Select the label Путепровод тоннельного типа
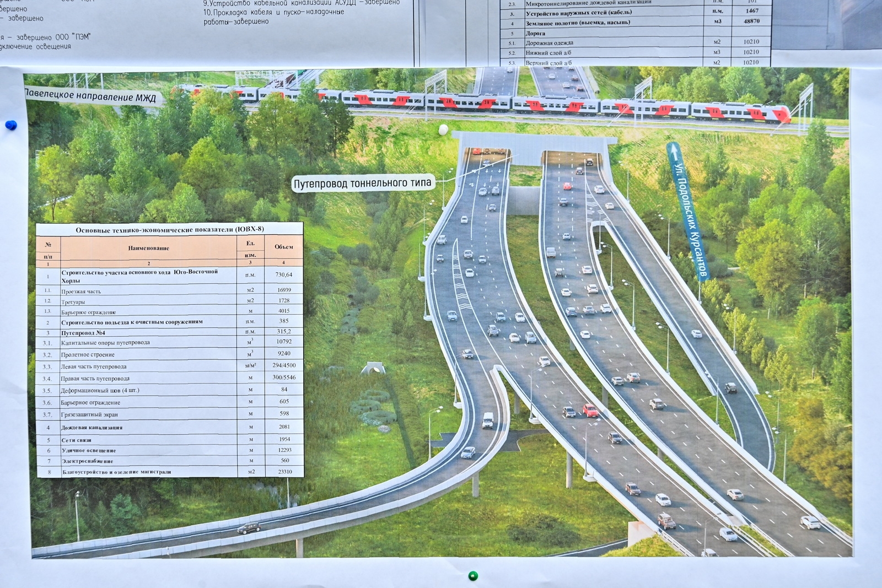Viewport: 882px width, 588px height. tap(362, 184)
